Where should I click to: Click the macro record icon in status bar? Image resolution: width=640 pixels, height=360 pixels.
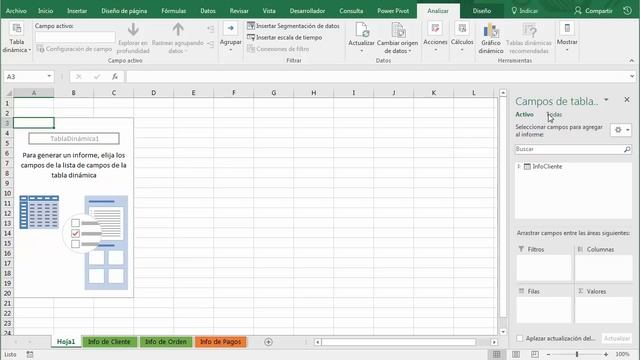(x=30, y=354)
